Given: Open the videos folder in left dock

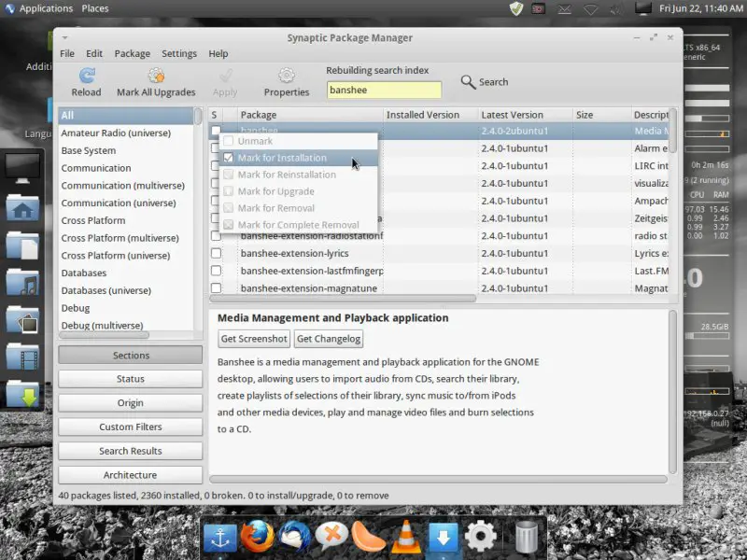Looking at the screenshot, I should point(22,357).
